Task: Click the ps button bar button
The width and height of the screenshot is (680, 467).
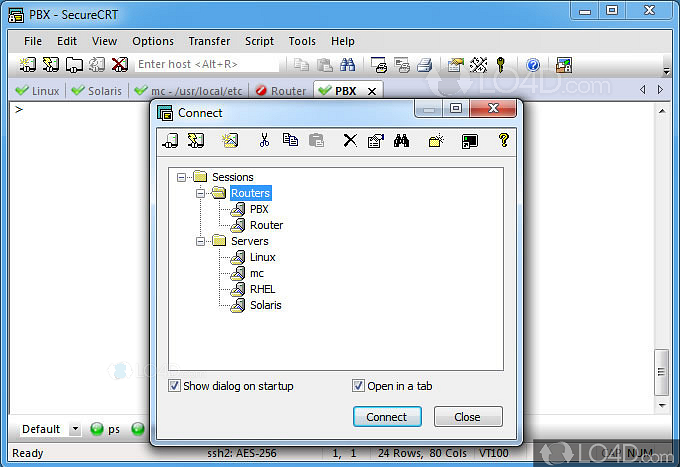Action: click(x=105, y=429)
